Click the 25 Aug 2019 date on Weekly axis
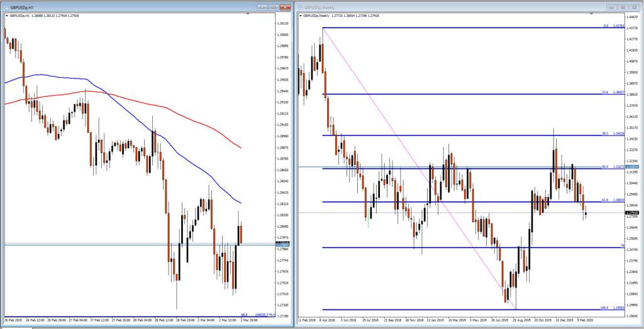644x329 pixels. [522, 319]
